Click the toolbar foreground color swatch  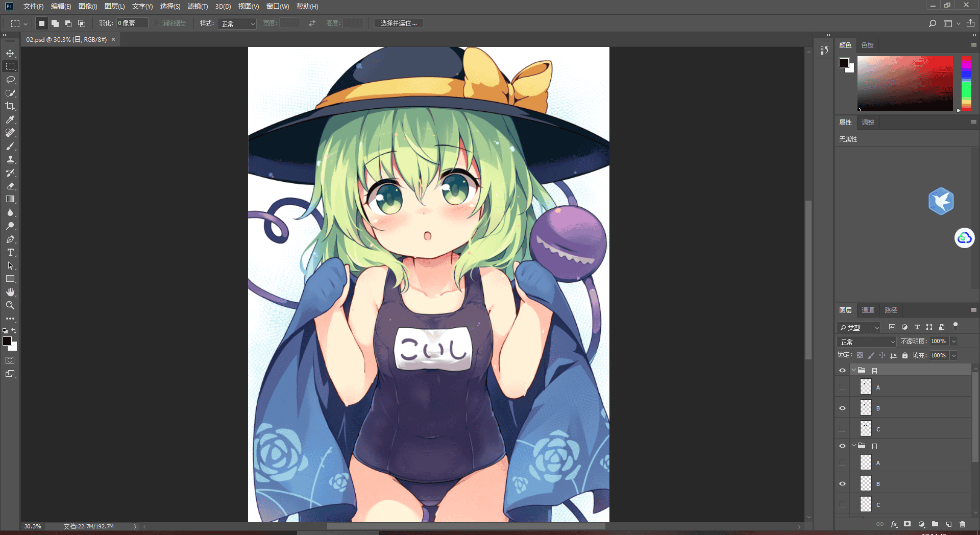(7, 341)
